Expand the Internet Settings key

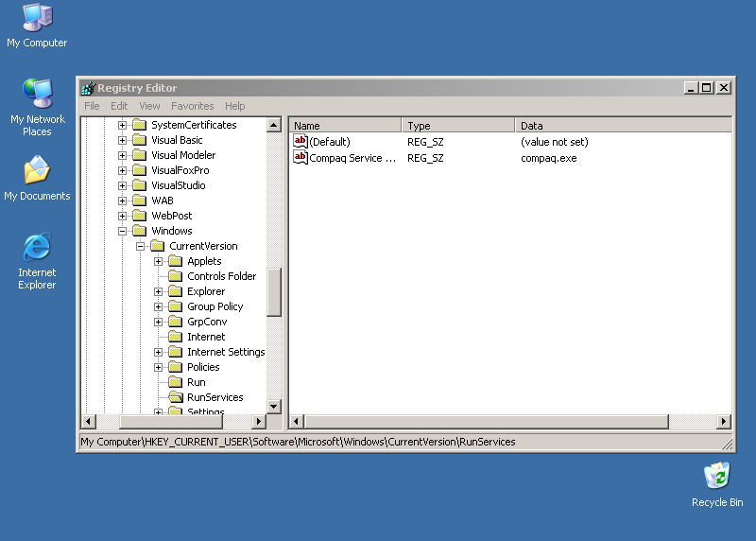158,352
